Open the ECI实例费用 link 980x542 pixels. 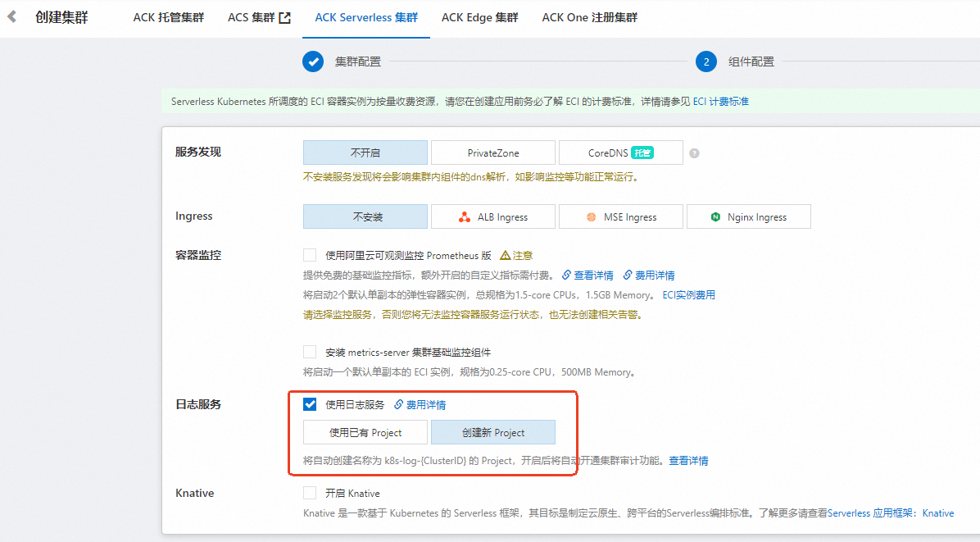point(689,295)
